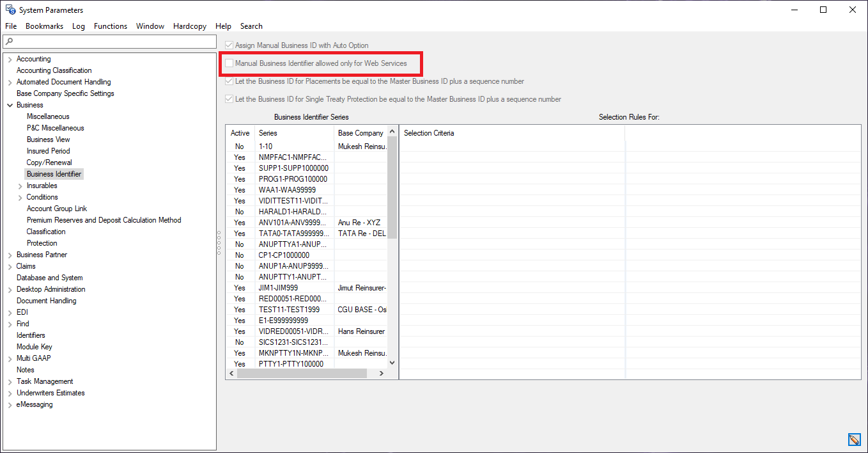
Task: Expand the Insurables tree node
Action: [20, 186]
